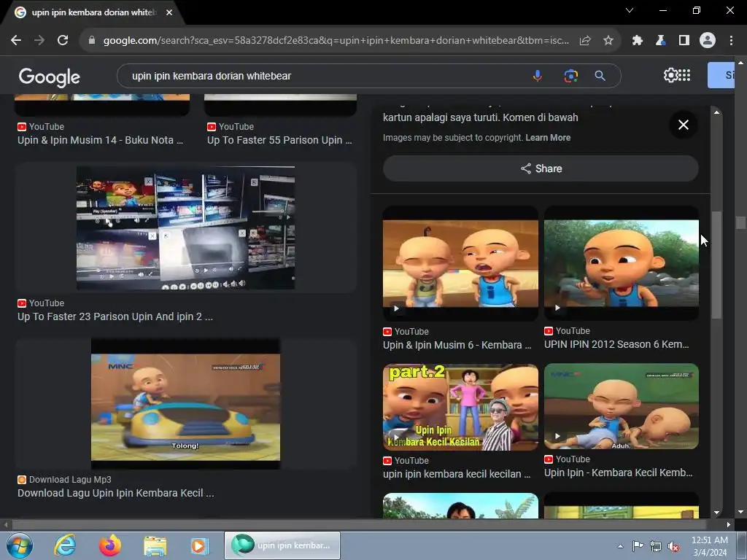Click the blue Sign in button
This screenshot has height=560, width=747.
[x=721, y=75]
